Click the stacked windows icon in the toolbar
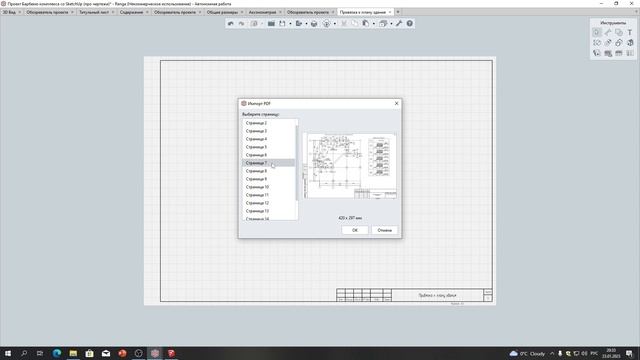Viewport: 640px width, 360px height. tap(383, 24)
